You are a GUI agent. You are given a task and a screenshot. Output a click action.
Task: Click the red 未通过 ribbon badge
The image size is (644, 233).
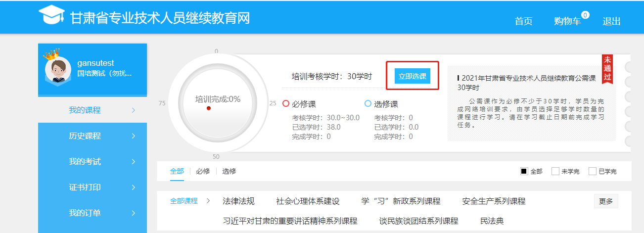coord(607,69)
